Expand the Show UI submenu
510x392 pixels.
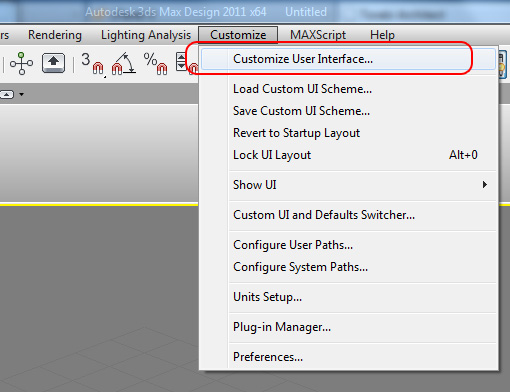point(348,185)
